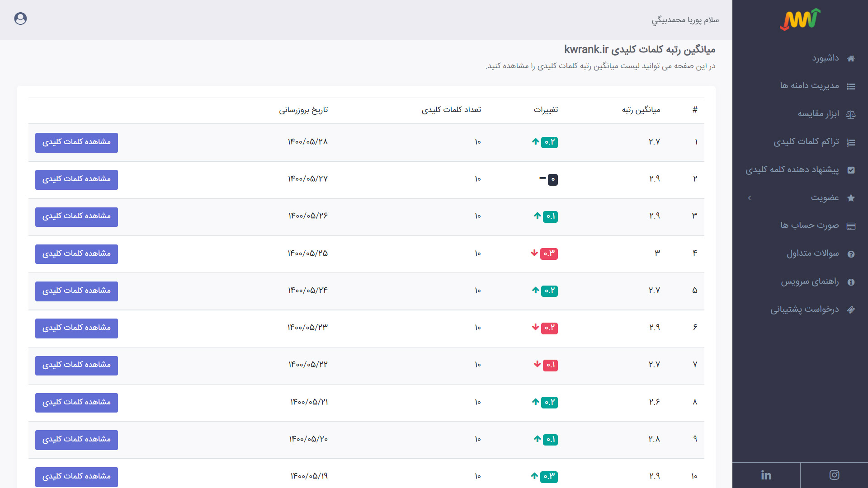Screen dimensions: 868x488
Task: Click مشاهده کلمات کلیدی for date ۱۴۰۰/۰۵/۲۷
Action: point(76,179)
